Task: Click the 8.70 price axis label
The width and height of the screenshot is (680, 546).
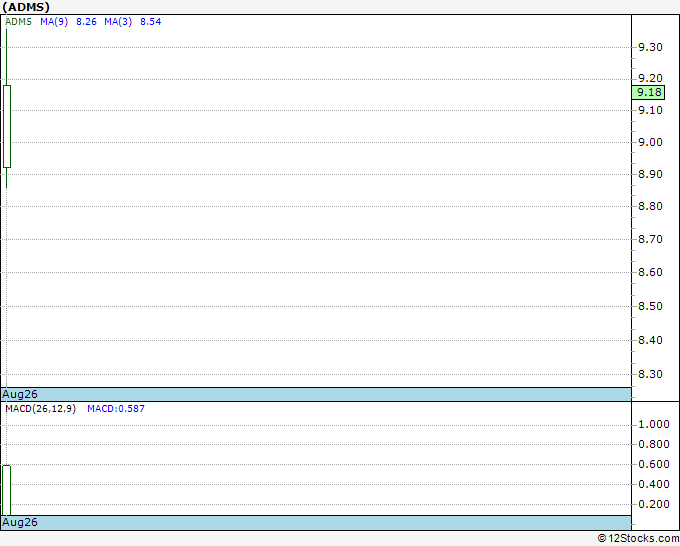Action: pyautogui.click(x=650, y=239)
